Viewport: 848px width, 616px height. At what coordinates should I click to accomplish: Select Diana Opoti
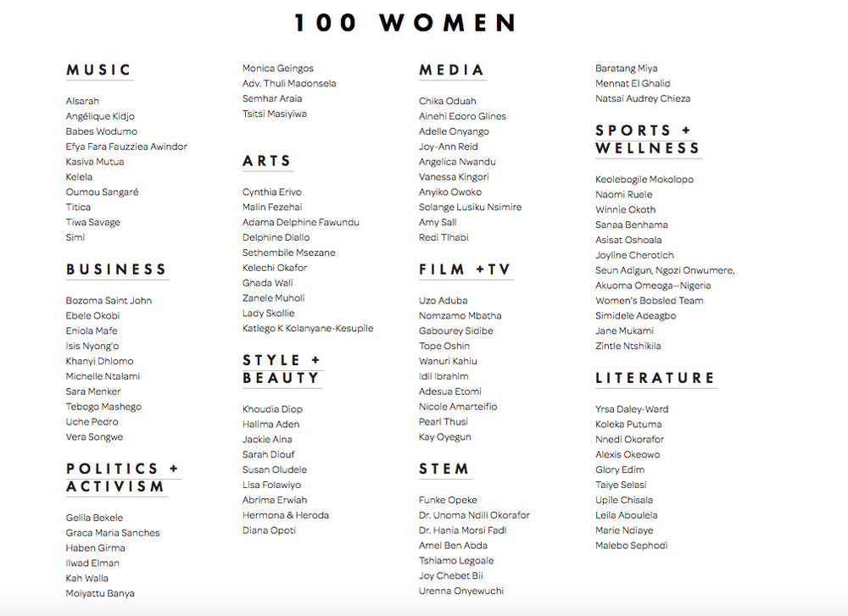point(269,530)
